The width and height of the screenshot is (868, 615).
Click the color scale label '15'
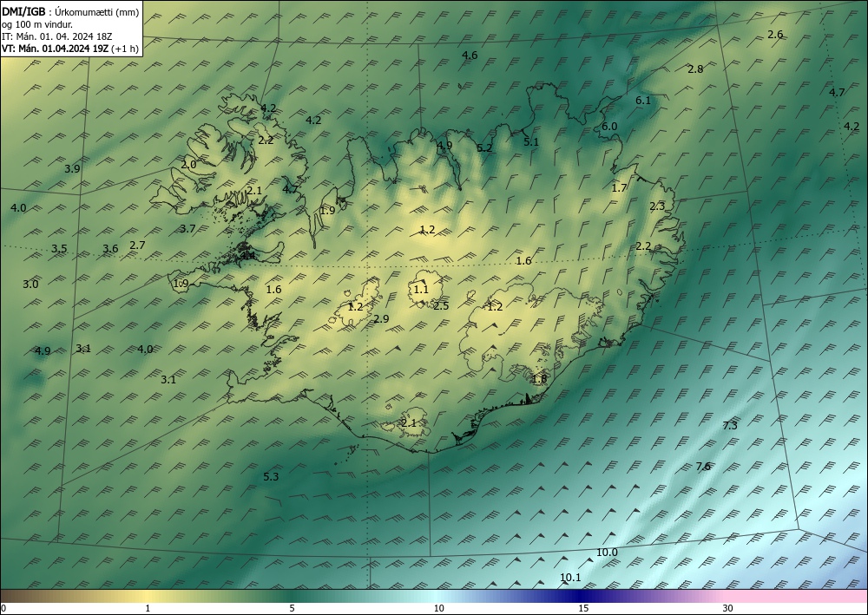583,609
